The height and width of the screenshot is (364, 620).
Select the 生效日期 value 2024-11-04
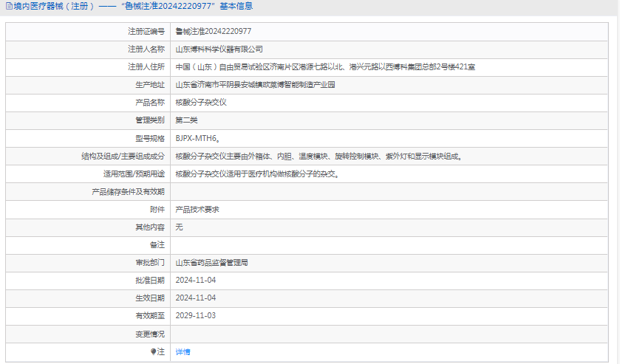[196, 298]
